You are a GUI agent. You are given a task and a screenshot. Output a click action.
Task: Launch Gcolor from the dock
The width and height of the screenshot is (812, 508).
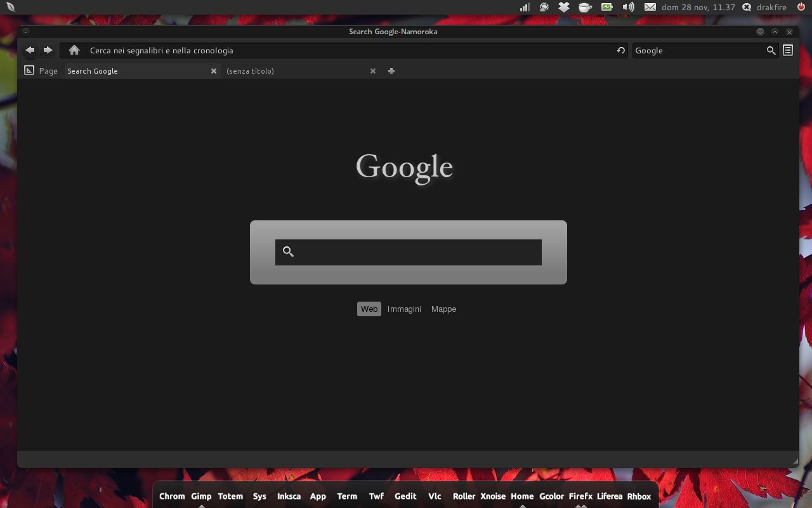click(551, 497)
